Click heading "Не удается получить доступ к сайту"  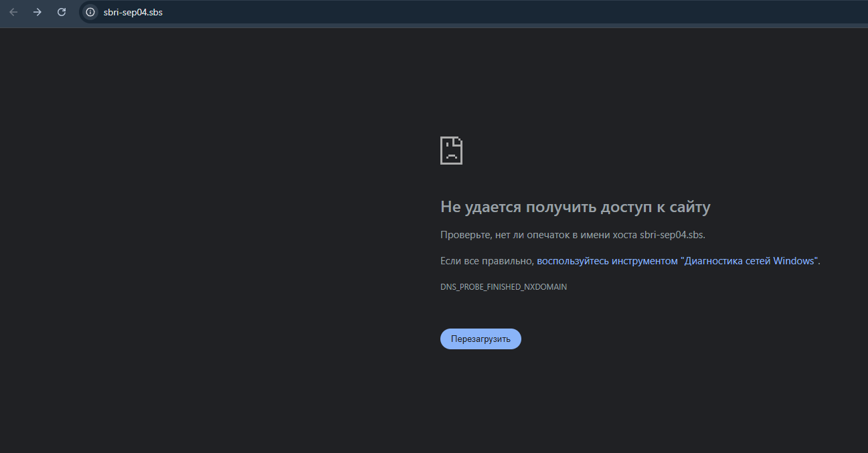(x=575, y=207)
